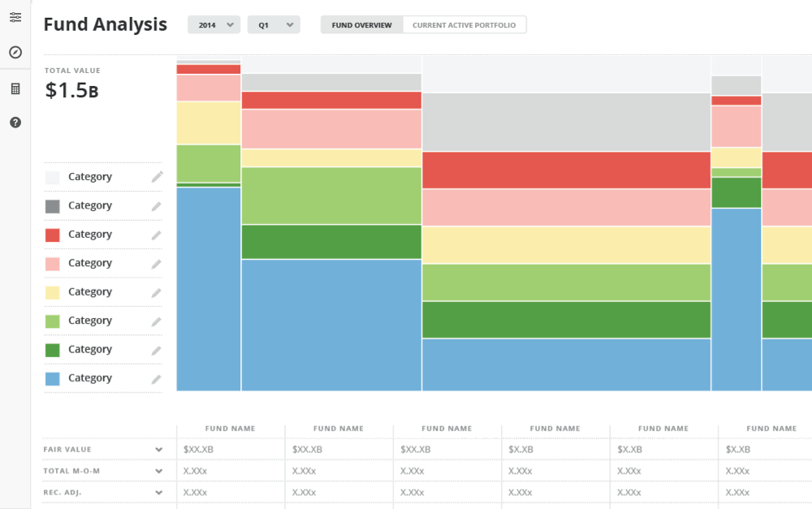Click the dark green segment of the second bar

coord(331,242)
